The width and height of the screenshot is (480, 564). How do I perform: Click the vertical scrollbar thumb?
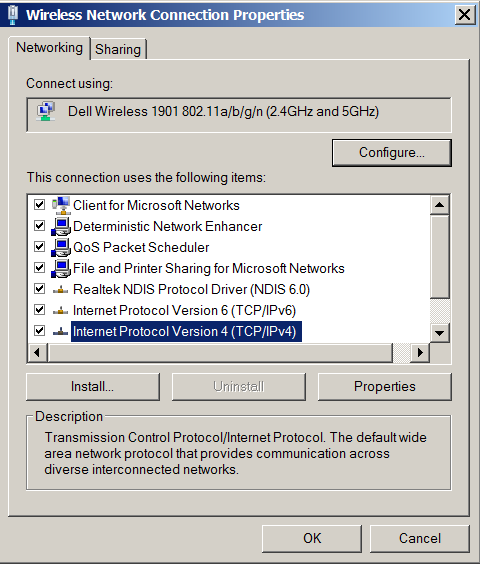pyautogui.click(x=439, y=256)
